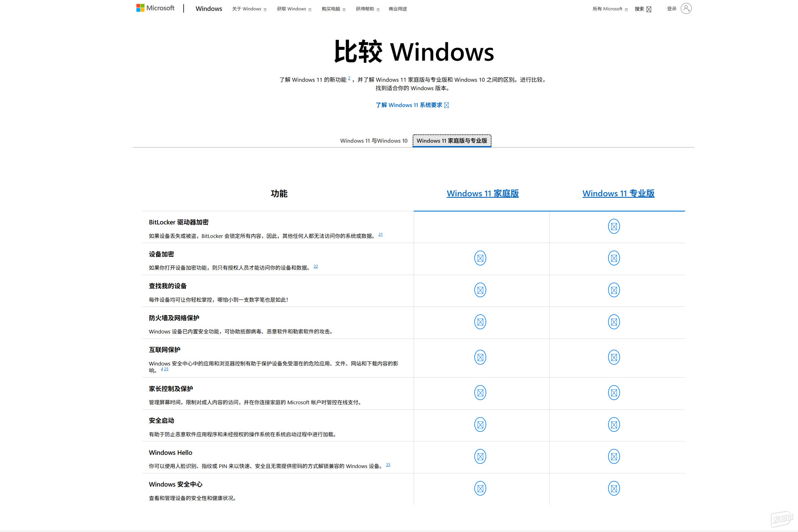Open the Windows 11 家庭版 column link
The width and height of the screenshot is (798, 532).
click(x=483, y=193)
